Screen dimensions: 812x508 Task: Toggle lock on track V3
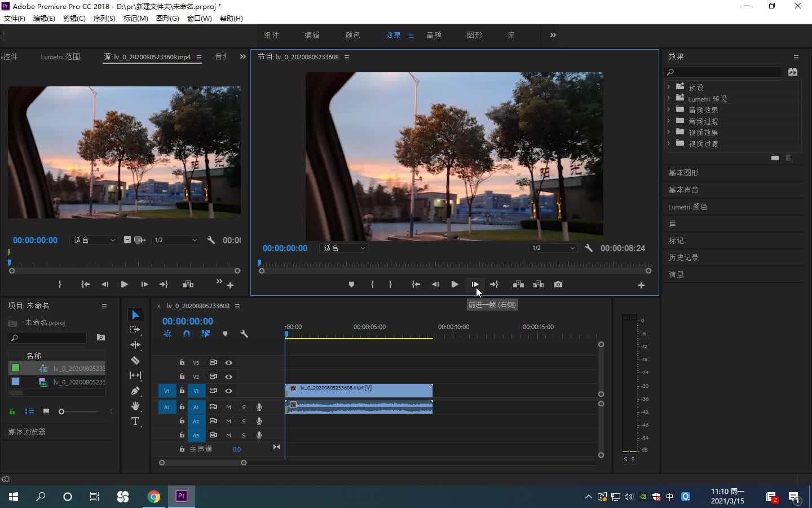182,362
